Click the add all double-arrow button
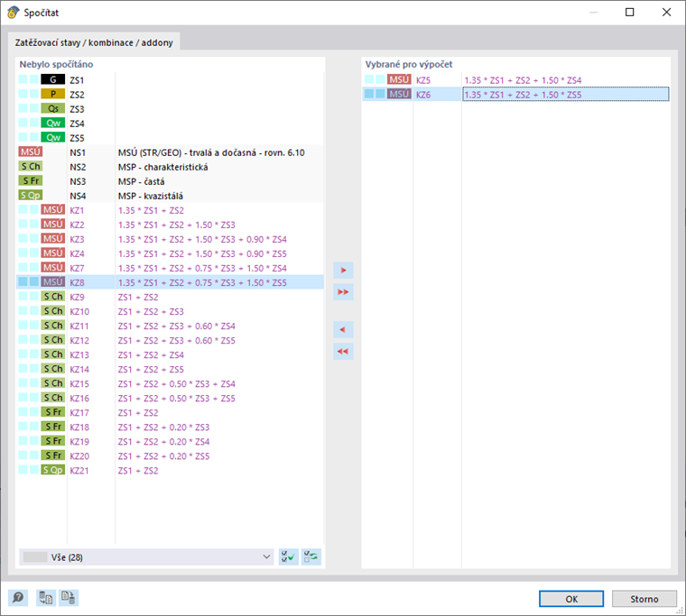The width and height of the screenshot is (686, 616). (x=343, y=291)
